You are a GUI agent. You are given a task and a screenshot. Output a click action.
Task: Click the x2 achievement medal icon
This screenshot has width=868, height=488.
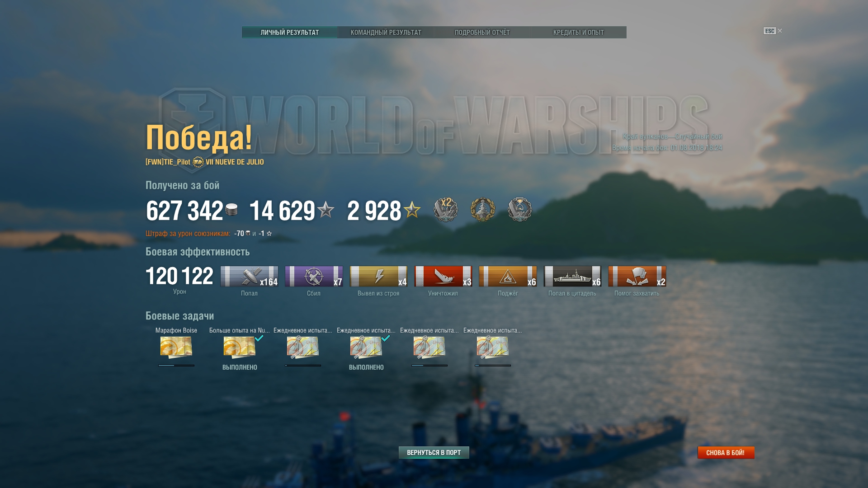[446, 210]
